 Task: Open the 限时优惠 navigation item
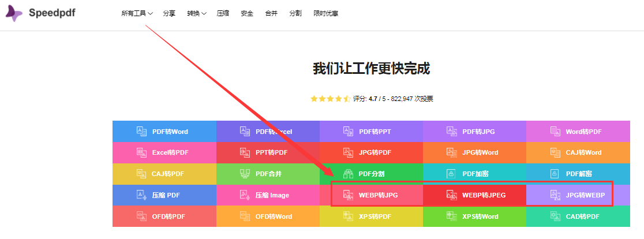(325, 13)
